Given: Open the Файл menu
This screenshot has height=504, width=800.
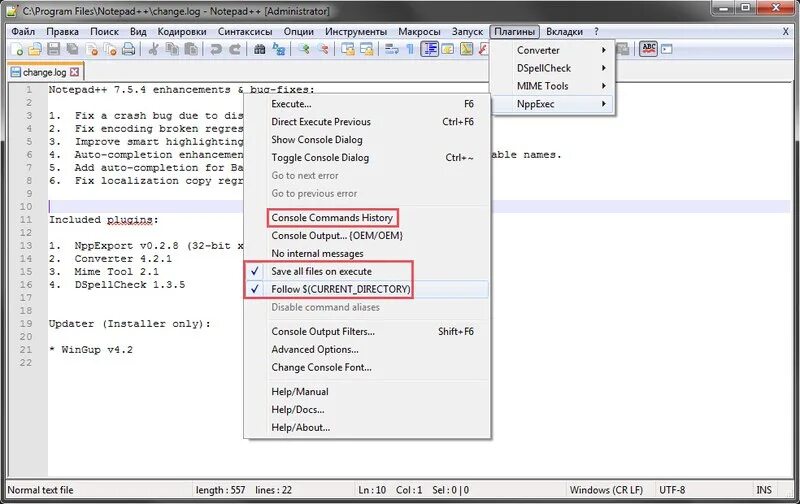Looking at the screenshot, I should tap(23, 32).
